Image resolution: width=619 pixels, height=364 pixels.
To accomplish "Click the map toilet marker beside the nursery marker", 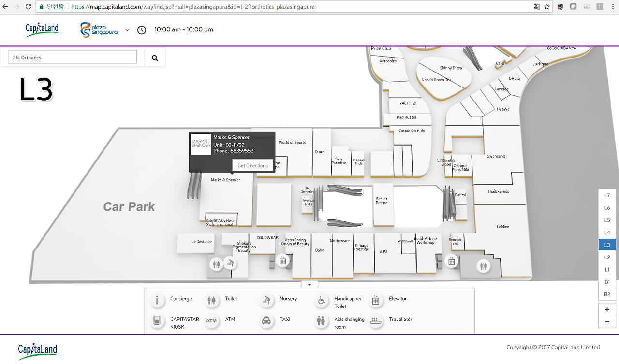I will [x=216, y=264].
